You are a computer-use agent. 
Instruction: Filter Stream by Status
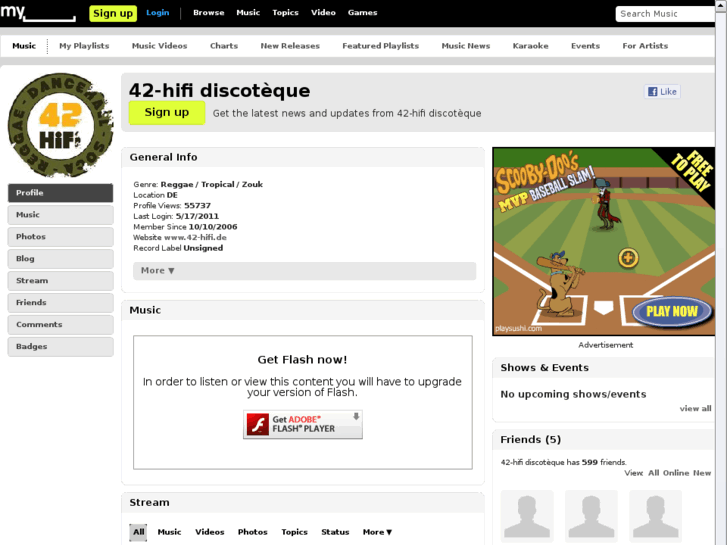pyautogui.click(x=335, y=532)
